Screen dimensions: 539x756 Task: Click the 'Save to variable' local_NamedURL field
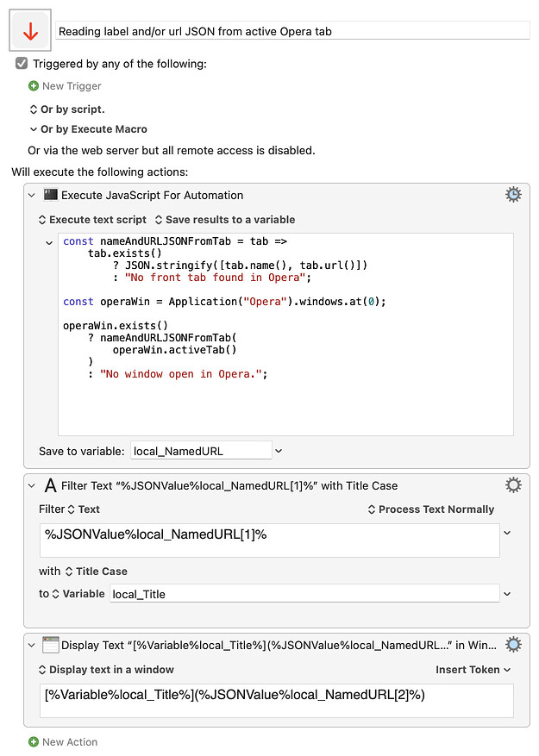tap(200, 451)
